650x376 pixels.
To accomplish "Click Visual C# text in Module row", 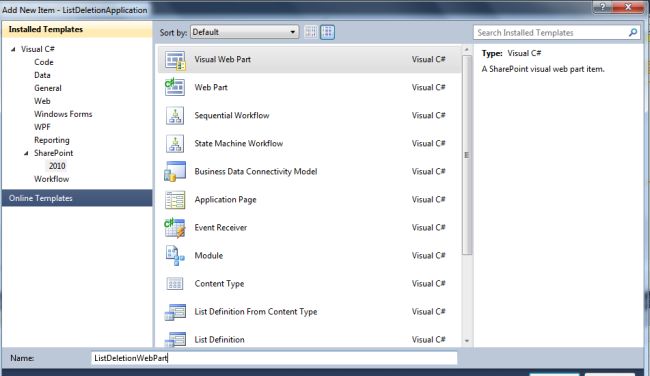I will pos(429,256).
